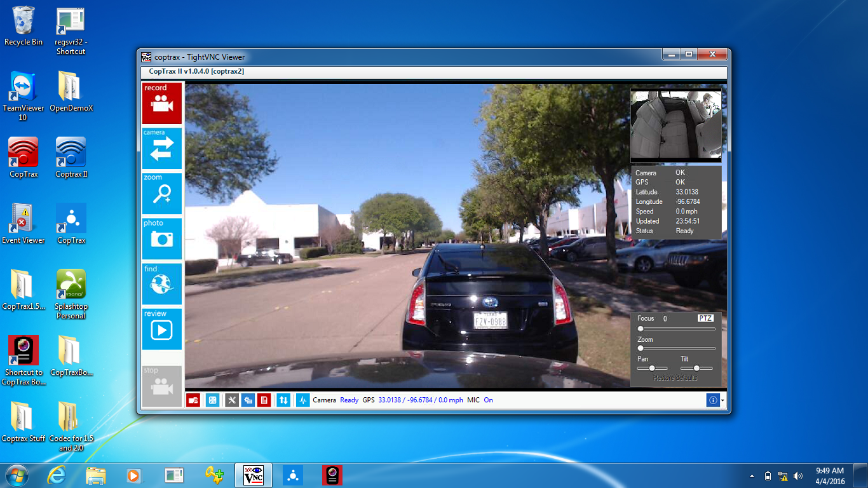Start recording with the red record button
The width and height of the screenshot is (868, 488).
[x=162, y=103]
